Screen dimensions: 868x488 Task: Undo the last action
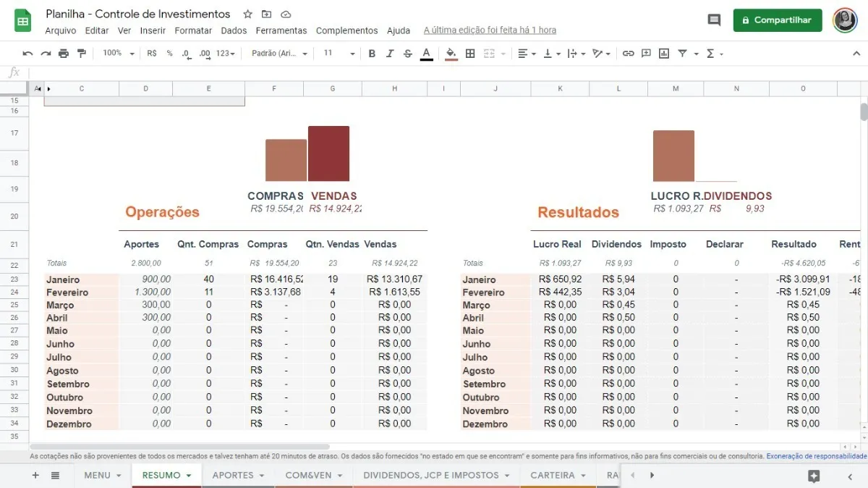tap(28, 54)
